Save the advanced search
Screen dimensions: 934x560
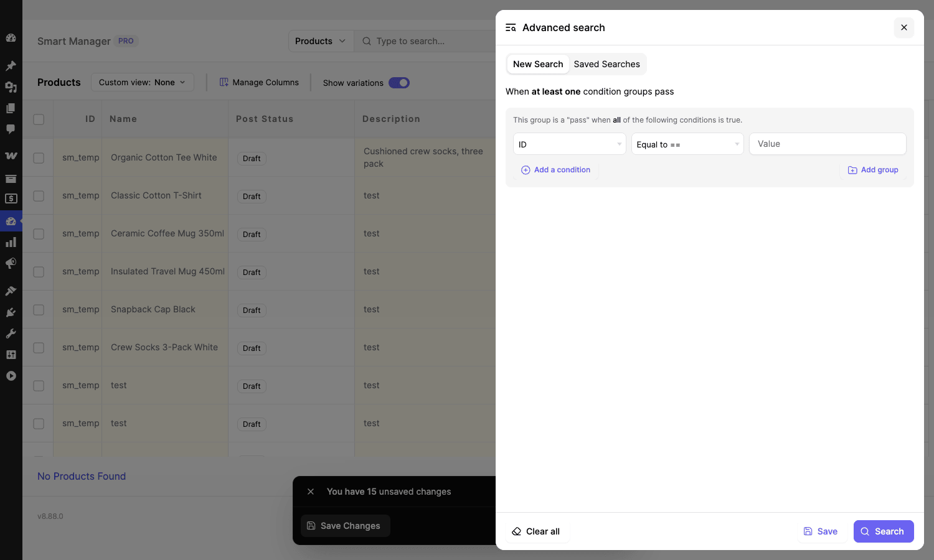coord(821,531)
